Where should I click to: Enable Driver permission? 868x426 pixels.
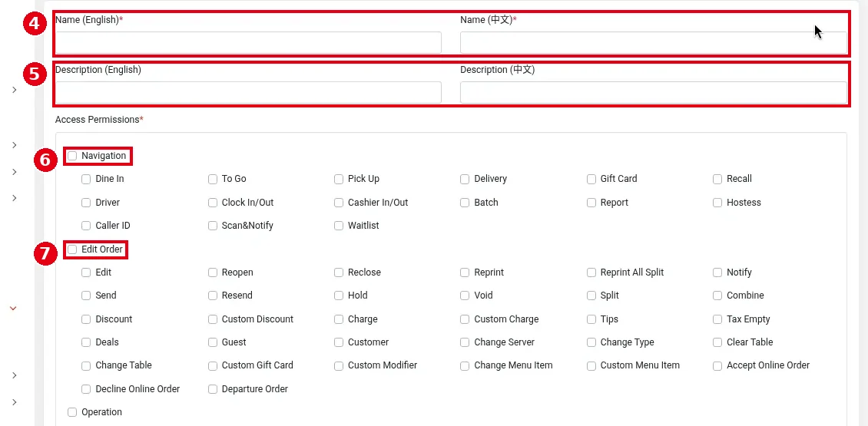(x=86, y=203)
